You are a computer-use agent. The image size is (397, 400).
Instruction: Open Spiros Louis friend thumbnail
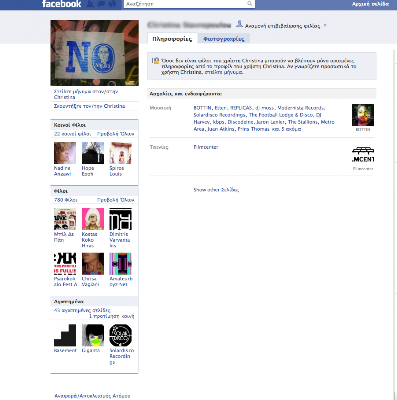coord(121,153)
